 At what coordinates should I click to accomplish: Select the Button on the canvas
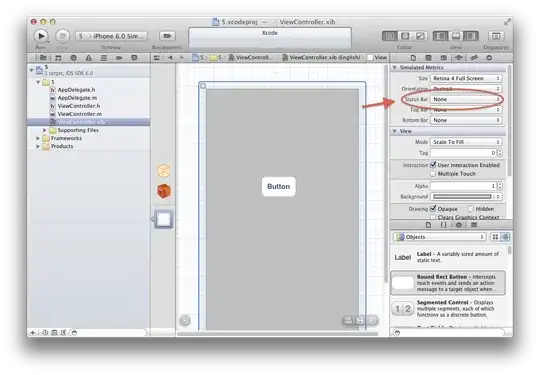pyautogui.click(x=279, y=187)
